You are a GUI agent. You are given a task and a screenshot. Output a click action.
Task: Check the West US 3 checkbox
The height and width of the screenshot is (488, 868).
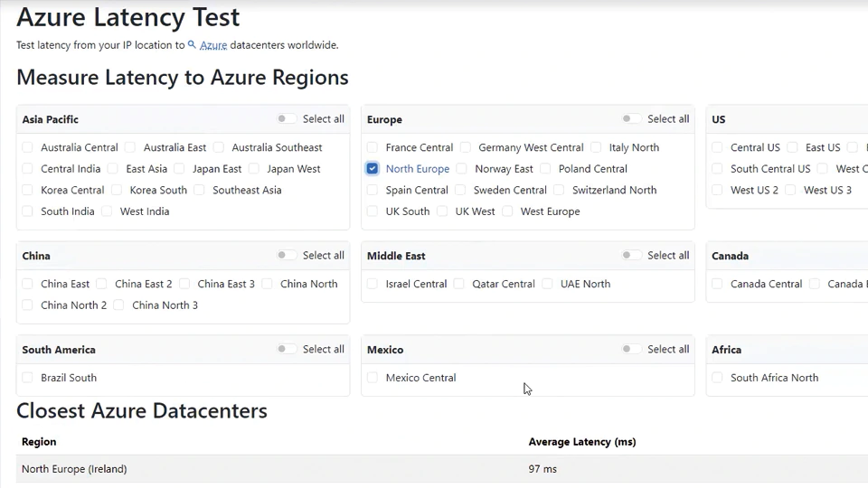pos(790,190)
